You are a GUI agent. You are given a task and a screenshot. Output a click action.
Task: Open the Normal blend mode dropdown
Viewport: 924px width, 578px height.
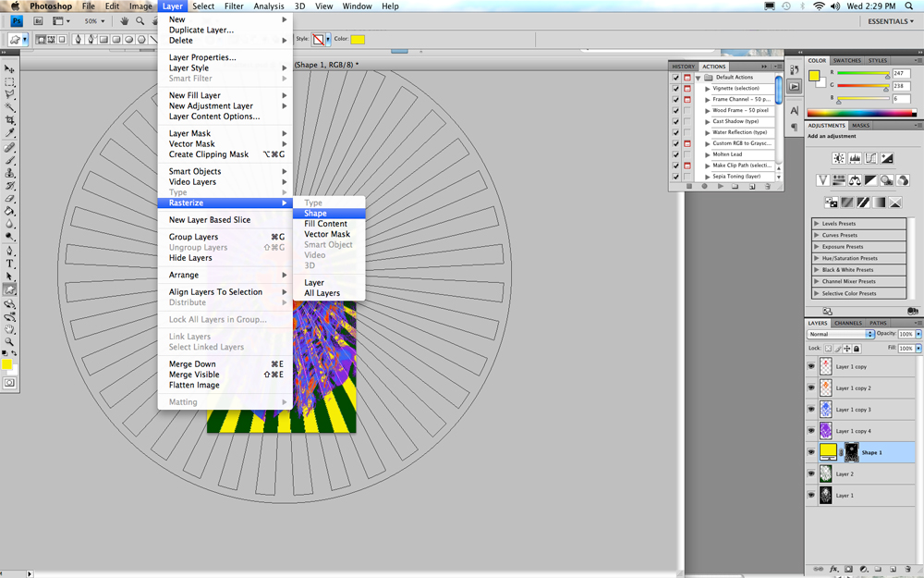[x=840, y=334]
